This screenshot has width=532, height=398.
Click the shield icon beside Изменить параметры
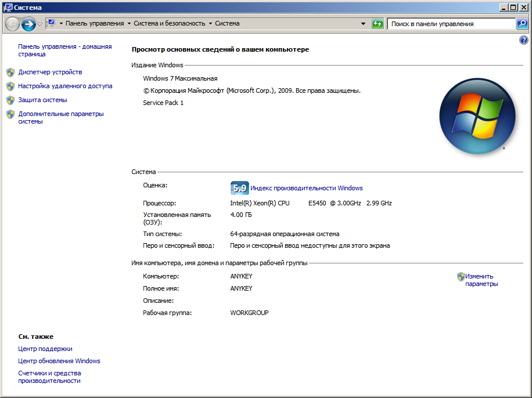tap(461, 277)
